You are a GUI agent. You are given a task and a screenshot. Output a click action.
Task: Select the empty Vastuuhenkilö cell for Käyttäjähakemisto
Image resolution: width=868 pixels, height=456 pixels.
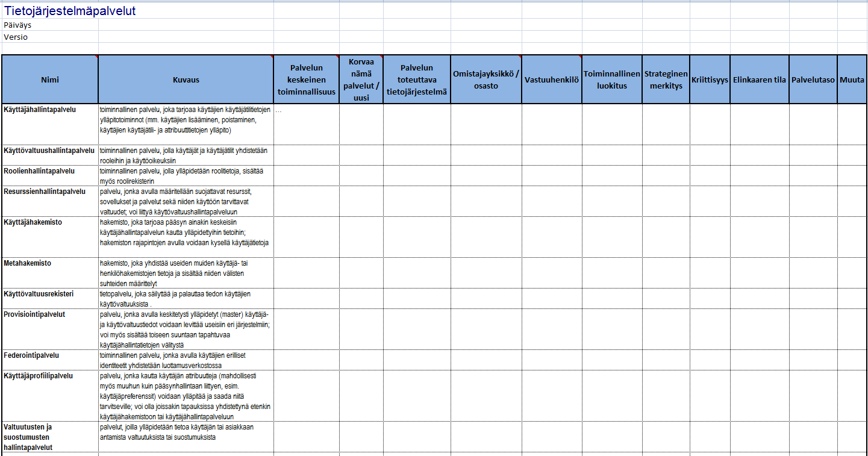pos(552,237)
